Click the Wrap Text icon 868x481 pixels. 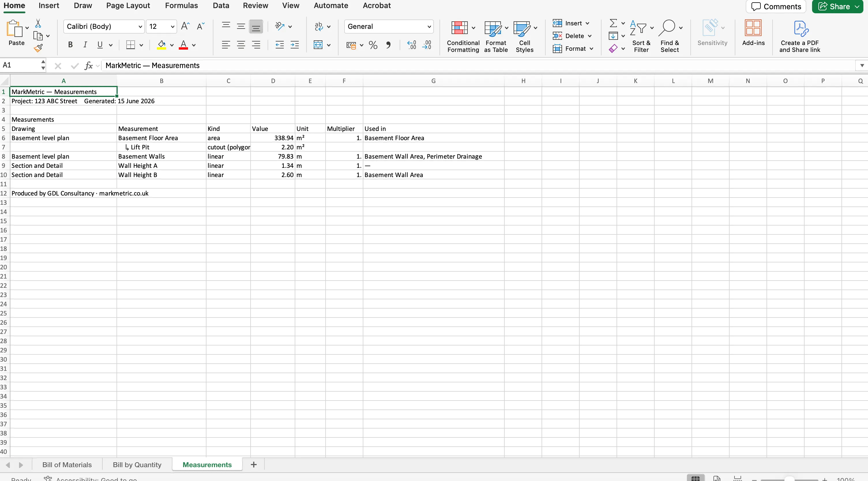coord(318,26)
